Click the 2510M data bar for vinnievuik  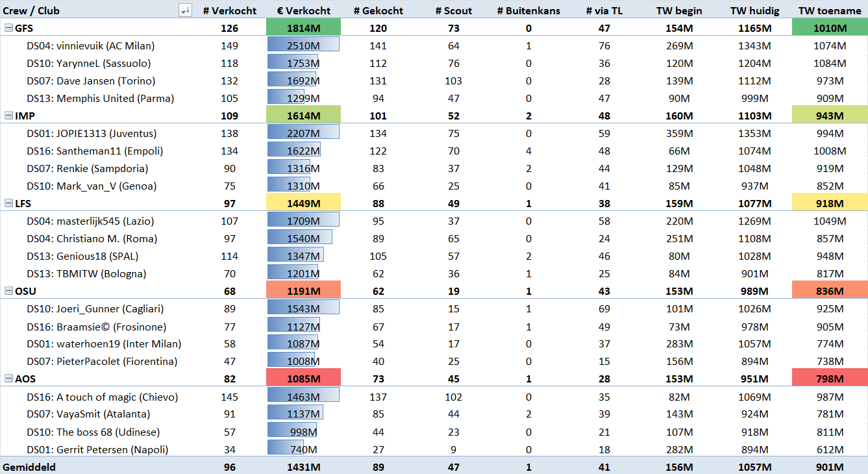coord(303,45)
